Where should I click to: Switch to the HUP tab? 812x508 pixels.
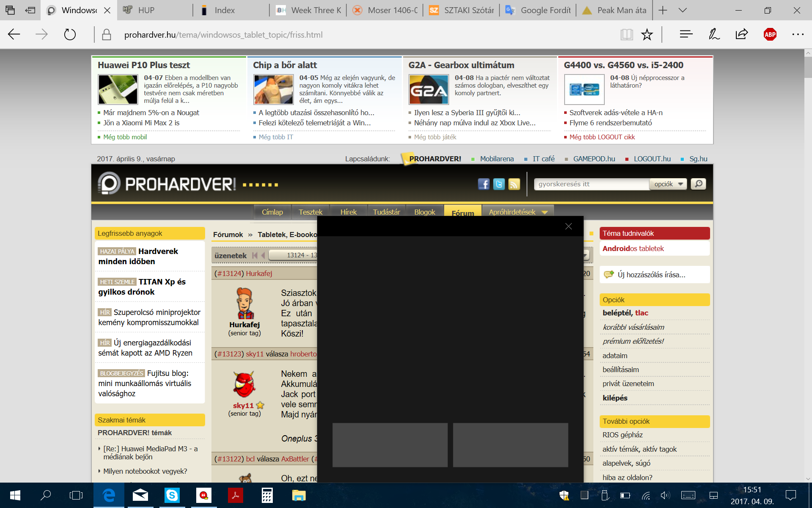154,10
